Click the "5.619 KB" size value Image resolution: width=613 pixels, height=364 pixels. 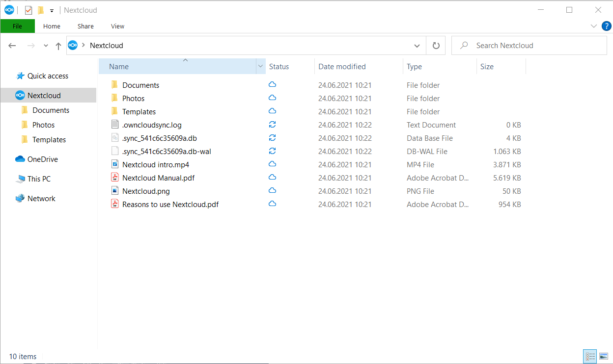[x=507, y=178]
